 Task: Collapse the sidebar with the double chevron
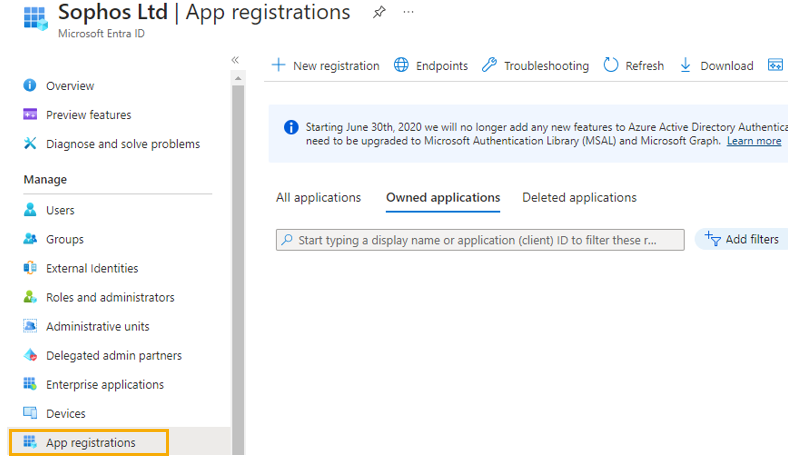click(x=236, y=60)
